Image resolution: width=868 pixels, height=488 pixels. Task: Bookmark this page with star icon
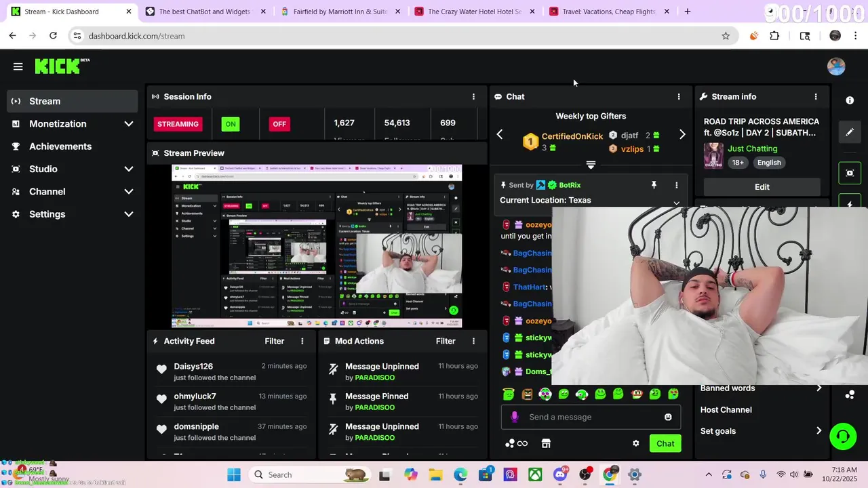pos(726,36)
